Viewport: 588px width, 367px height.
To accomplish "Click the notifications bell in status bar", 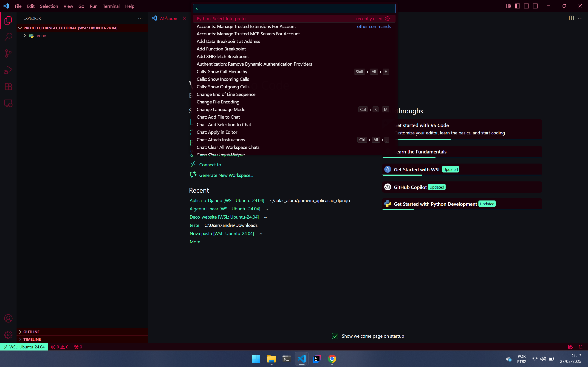I will click(x=580, y=347).
